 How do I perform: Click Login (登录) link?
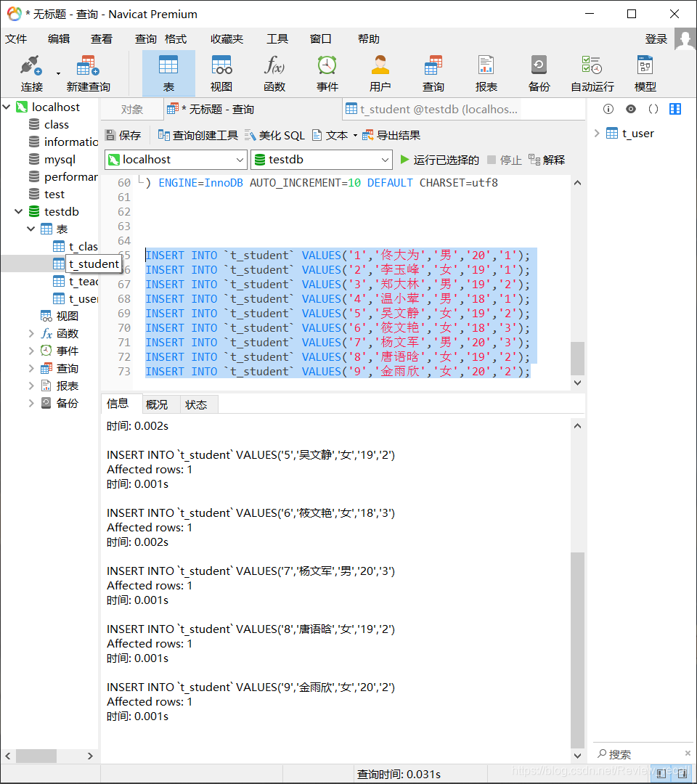pyautogui.click(x=656, y=39)
